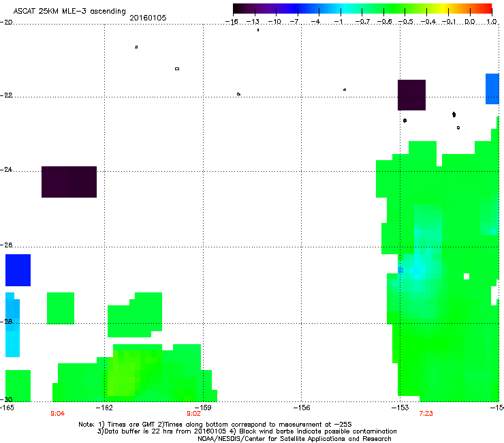Screen dimensions: 504x443
Task: Click the 1.0 color scale label
Action: coord(492,22)
